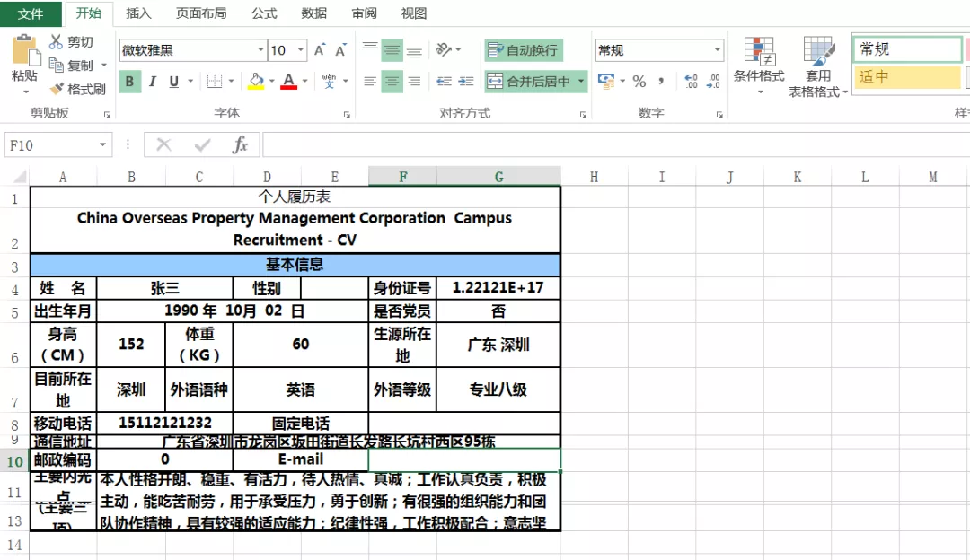
Task: Click the Select All corner triangle
Action: click(x=18, y=177)
